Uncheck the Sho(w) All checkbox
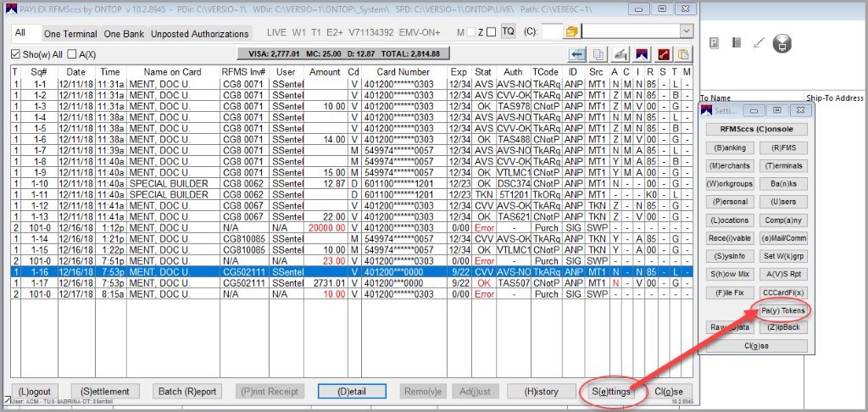The width and height of the screenshot is (868, 412). 16,55
